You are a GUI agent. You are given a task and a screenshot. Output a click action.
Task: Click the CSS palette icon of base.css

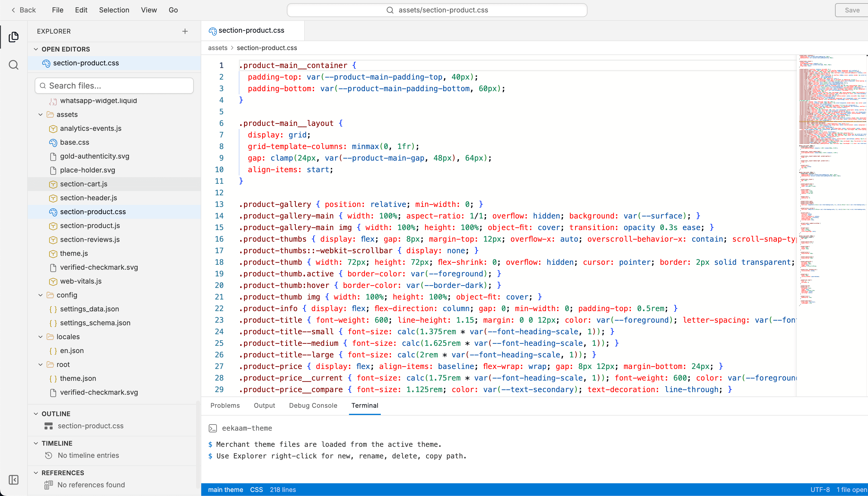(53, 143)
